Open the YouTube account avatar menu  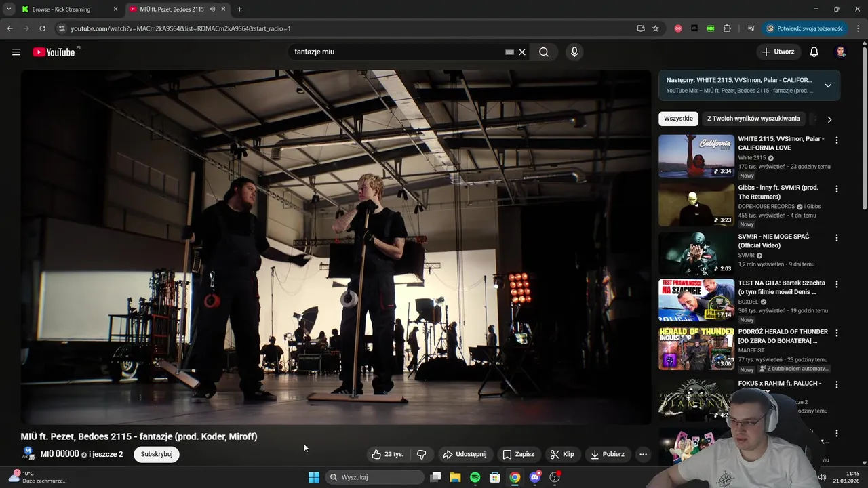point(841,52)
